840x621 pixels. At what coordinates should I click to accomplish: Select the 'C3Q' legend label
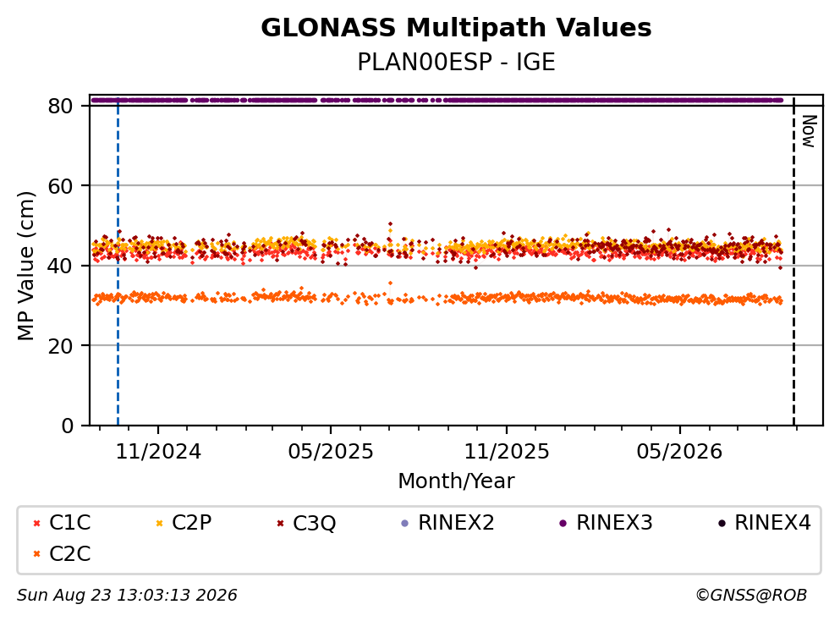point(315,524)
